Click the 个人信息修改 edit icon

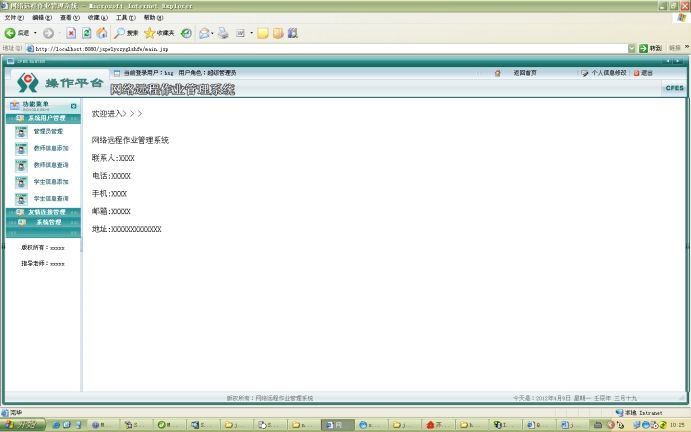tap(584, 73)
